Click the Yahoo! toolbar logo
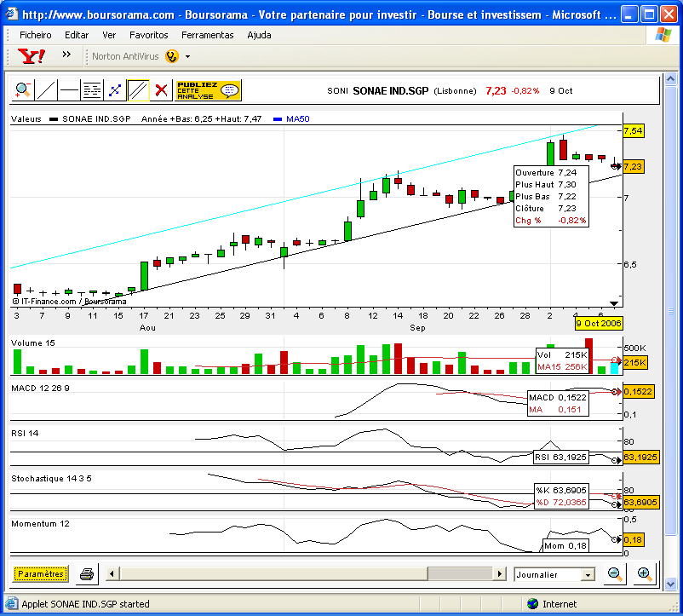This screenshot has width=683, height=616. 32,56
